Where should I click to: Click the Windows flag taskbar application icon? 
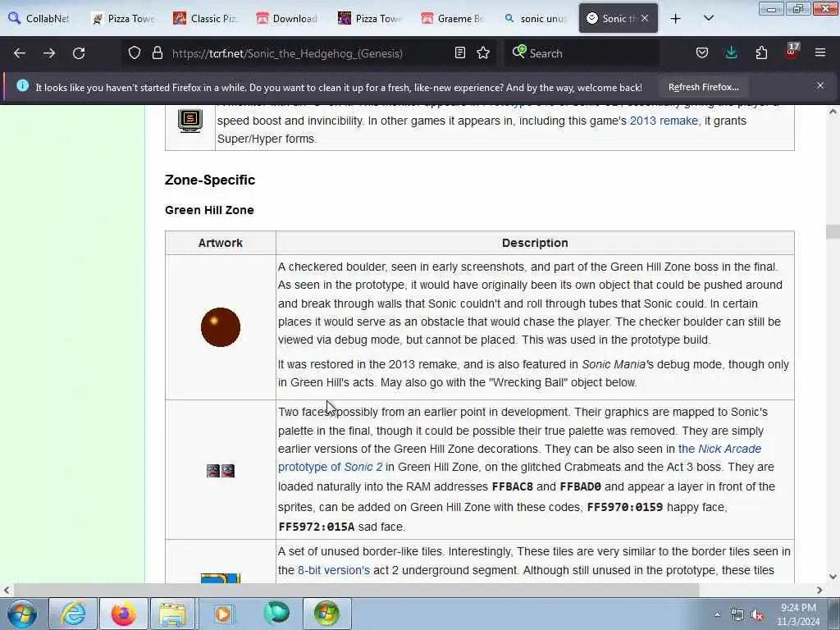326,614
